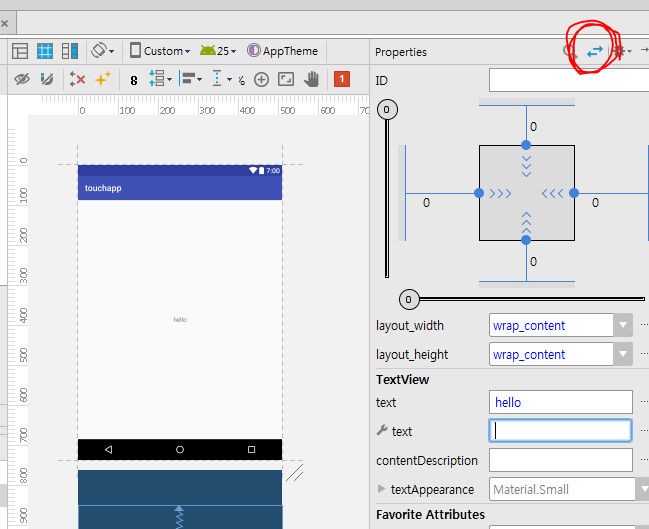Click the ID input field
The image size is (649, 529).
point(569,80)
